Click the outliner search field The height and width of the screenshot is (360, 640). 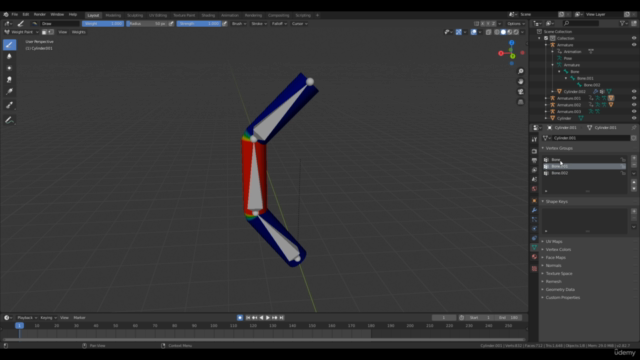[x=580, y=23]
